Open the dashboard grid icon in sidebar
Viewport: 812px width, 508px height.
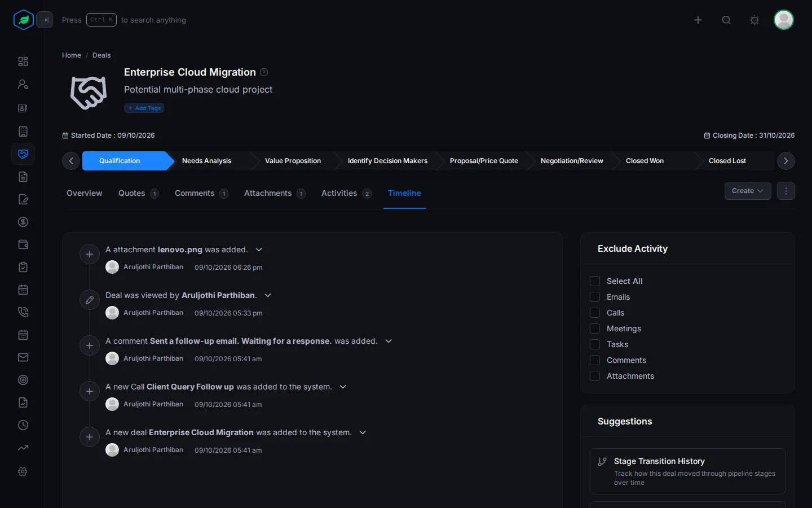(23, 62)
